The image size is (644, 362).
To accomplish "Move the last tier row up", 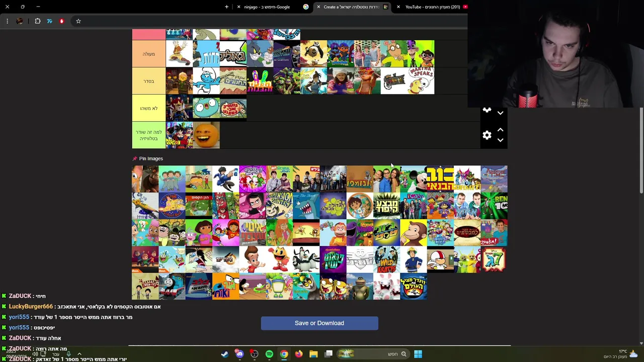I will click(500, 130).
